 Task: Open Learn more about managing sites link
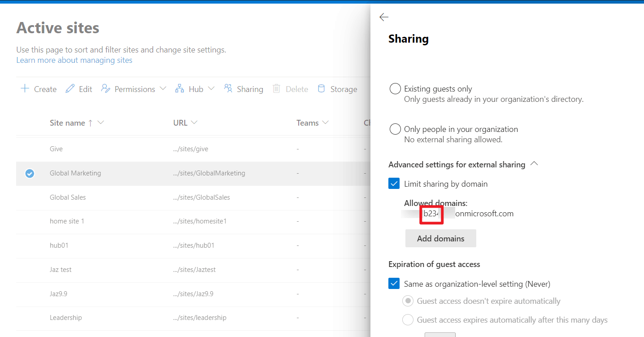click(x=74, y=60)
